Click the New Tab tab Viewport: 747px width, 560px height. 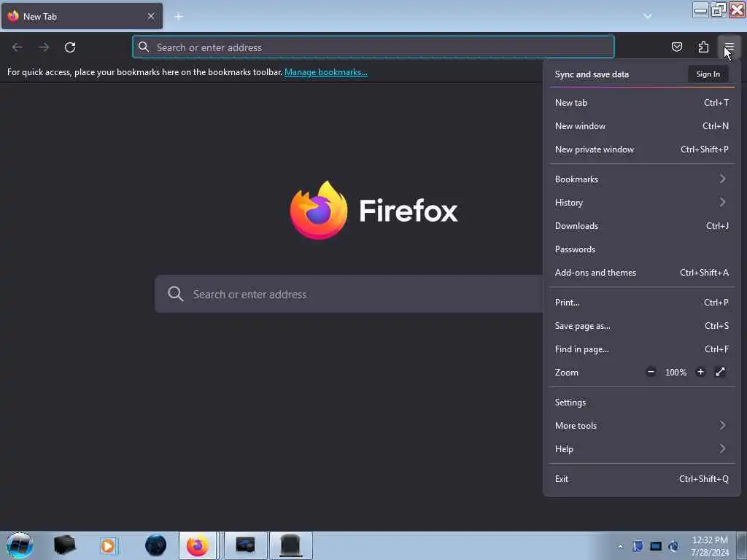pos(82,17)
